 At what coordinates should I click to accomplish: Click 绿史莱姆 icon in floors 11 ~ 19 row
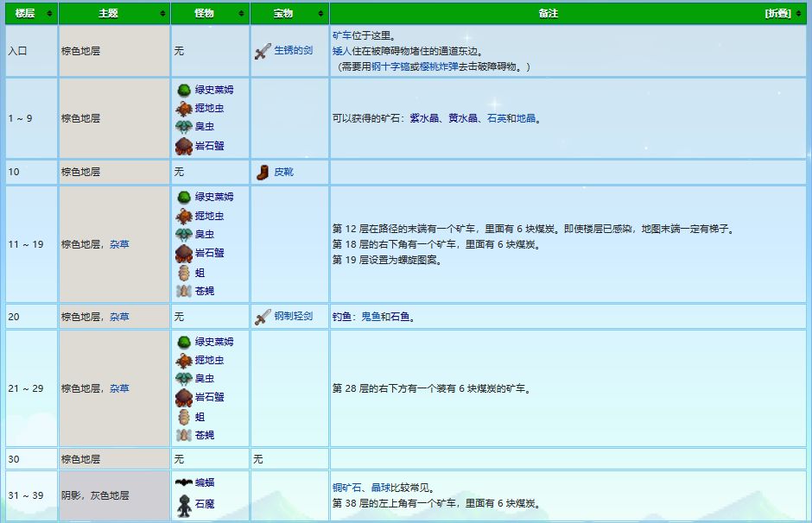tap(184, 197)
